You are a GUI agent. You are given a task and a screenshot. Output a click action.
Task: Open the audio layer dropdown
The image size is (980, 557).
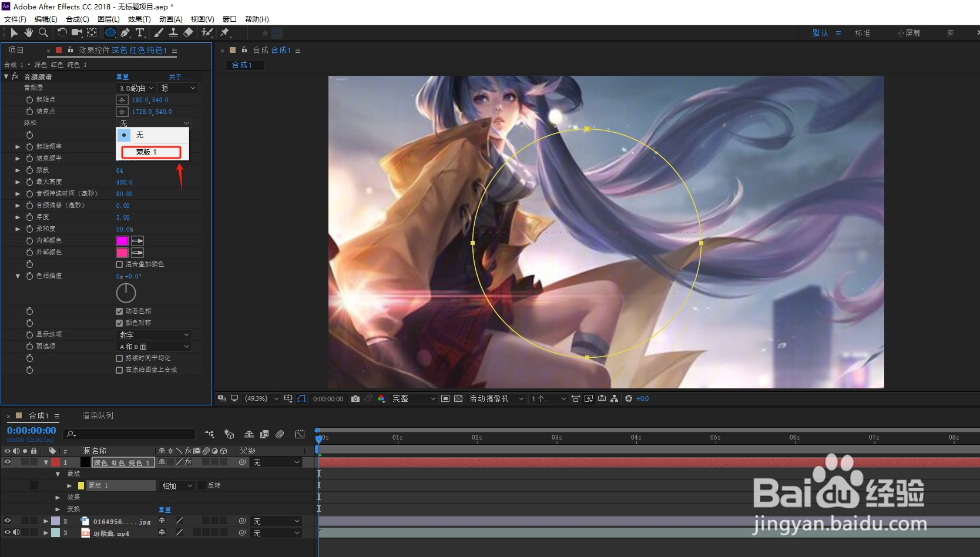pos(136,88)
